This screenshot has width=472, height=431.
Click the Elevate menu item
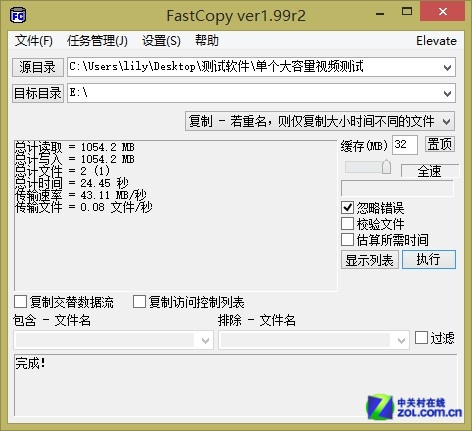[436, 41]
